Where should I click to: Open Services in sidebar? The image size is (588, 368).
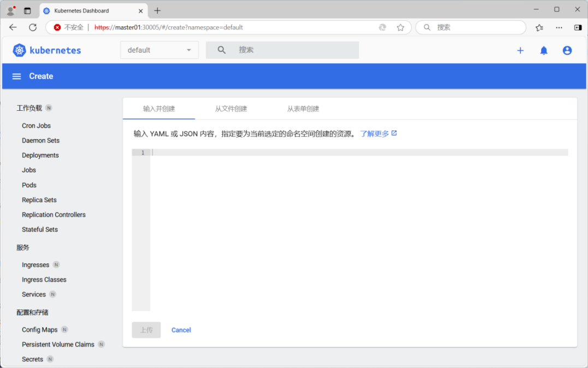(x=34, y=294)
